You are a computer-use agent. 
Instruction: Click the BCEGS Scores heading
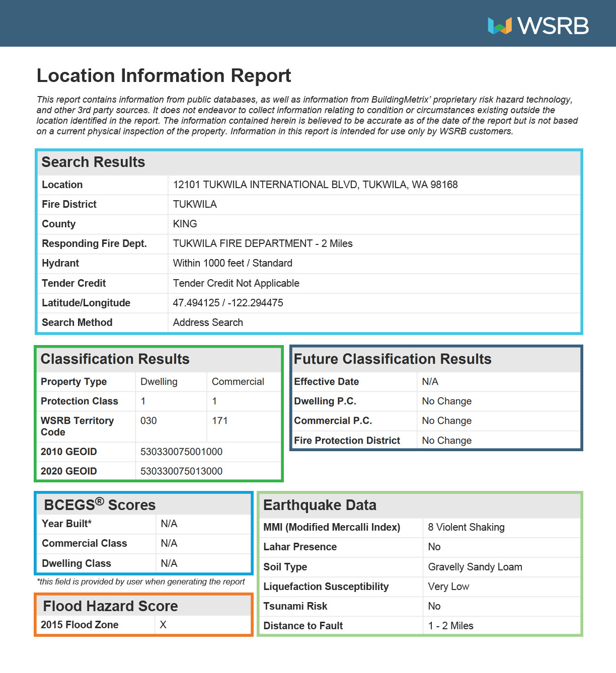pos(100,504)
